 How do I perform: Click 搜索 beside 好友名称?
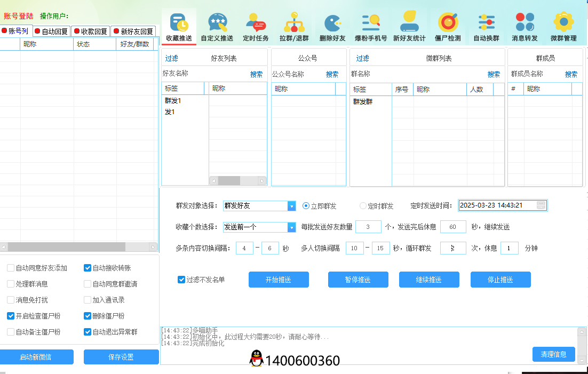pos(256,74)
